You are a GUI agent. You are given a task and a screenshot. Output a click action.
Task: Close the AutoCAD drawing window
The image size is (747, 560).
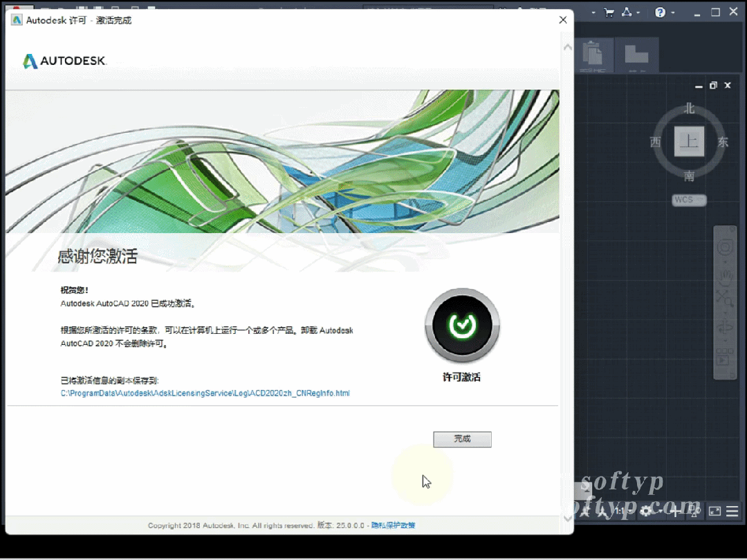pyautogui.click(x=728, y=85)
